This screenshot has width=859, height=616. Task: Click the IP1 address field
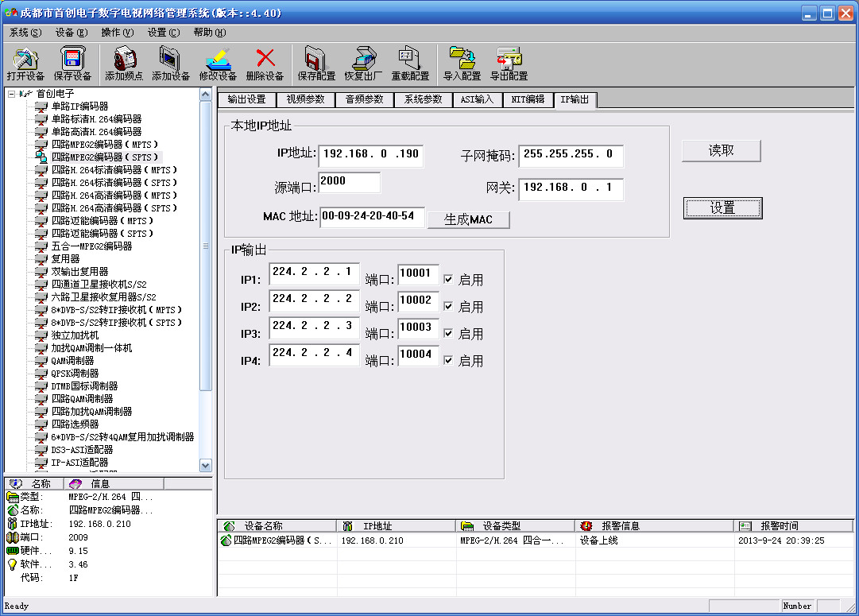pyautogui.click(x=315, y=273)
